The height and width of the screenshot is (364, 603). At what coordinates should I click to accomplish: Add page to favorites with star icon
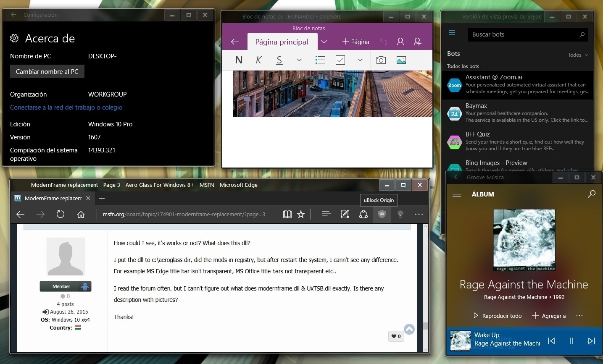pos(301,215)
